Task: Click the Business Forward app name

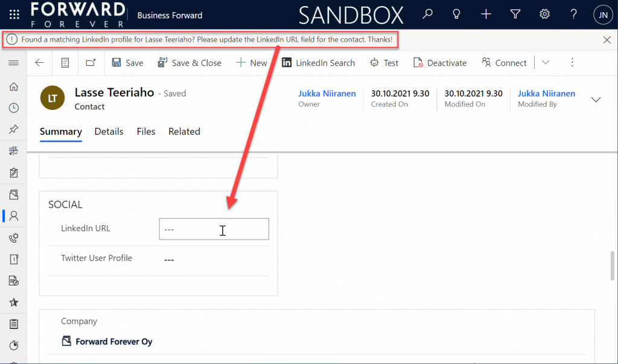Action: click(170, 15)
